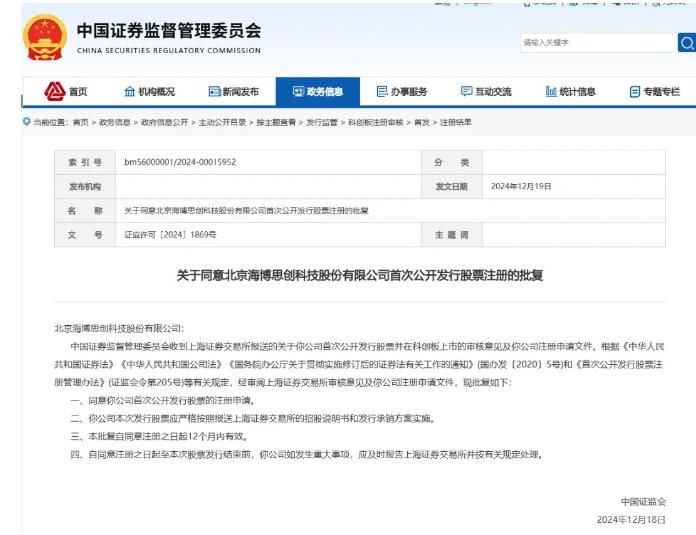The height and width of the screenshot is (535, 696).
Task: Click the bar chart icon beside 统计信息
Action: point(551,91)
